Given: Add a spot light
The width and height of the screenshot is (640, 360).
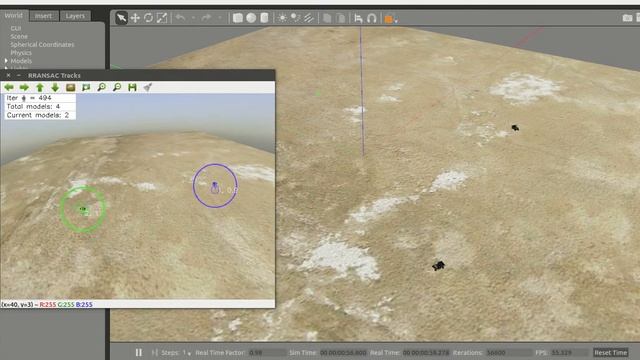Looking at the screenshot, I should pyautogui.click(x=296, y=18).
